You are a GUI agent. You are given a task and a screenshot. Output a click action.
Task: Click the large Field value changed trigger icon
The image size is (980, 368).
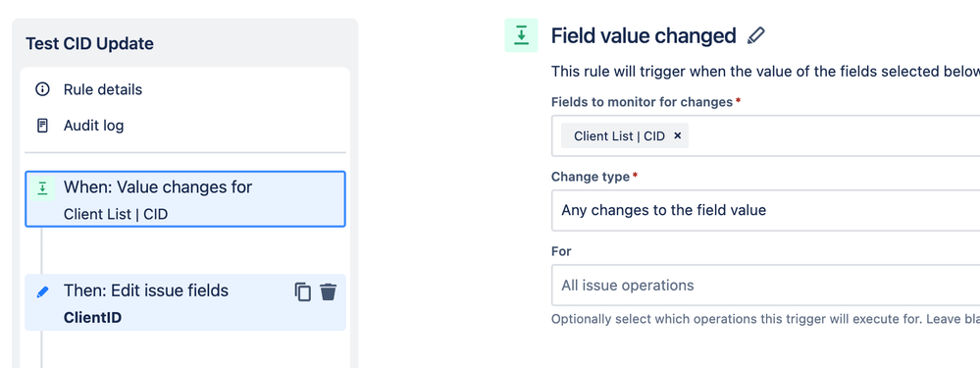521,35
